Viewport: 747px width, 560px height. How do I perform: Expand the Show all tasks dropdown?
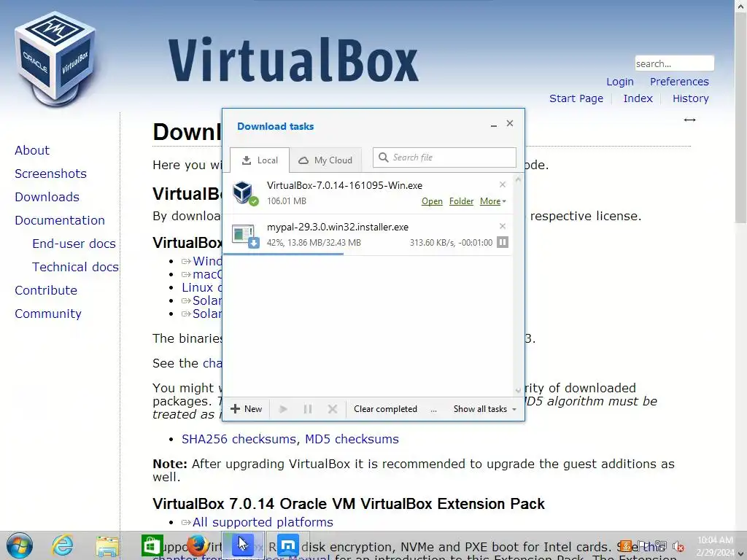pos(485,409)
